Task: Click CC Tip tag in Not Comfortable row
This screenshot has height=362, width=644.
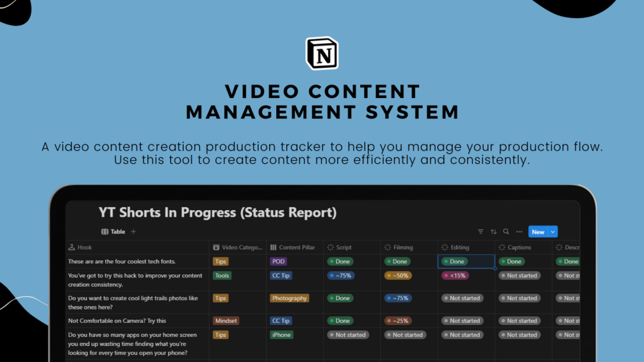Action: [281, 320]
